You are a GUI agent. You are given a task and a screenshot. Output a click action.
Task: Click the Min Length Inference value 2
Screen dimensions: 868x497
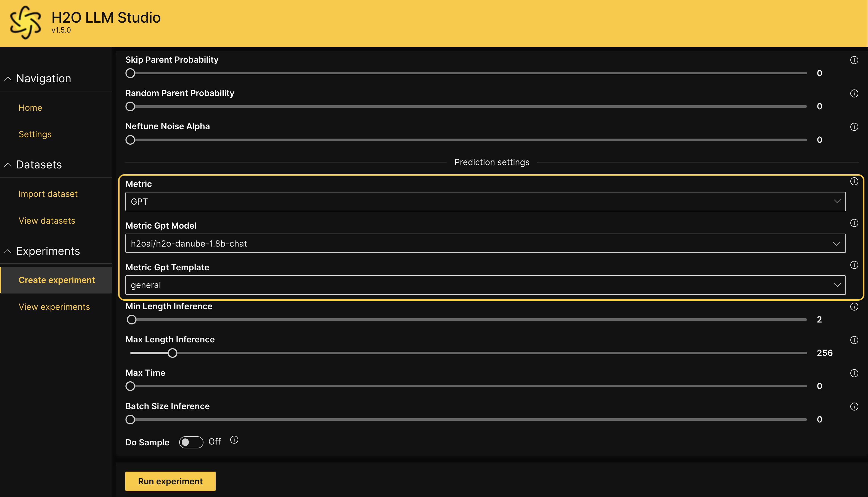[819, 320]
